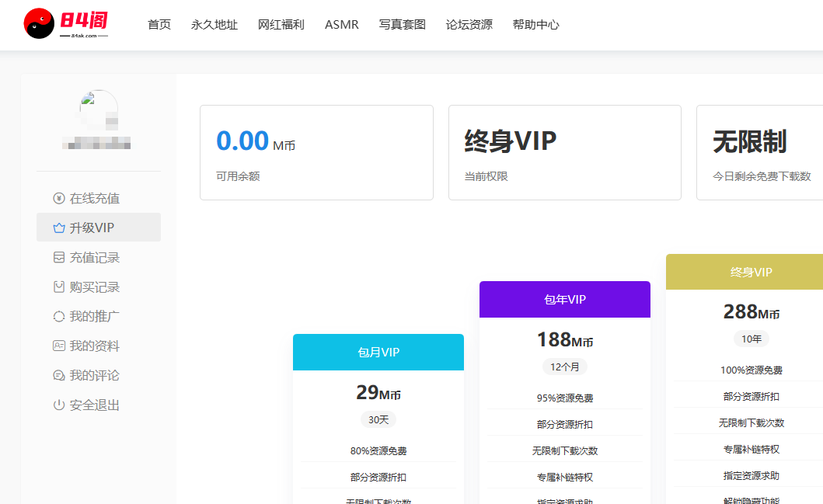The width and height of the screenshot is (823, 504).
Task: Select the gold 终身VIP plan header
Action: (745, 272)
